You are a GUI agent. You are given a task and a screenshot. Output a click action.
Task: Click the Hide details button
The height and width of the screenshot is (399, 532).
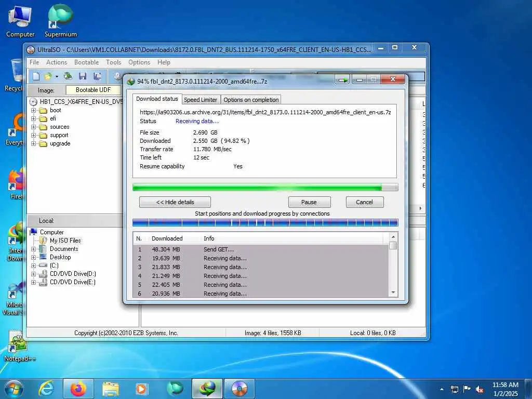175,202
